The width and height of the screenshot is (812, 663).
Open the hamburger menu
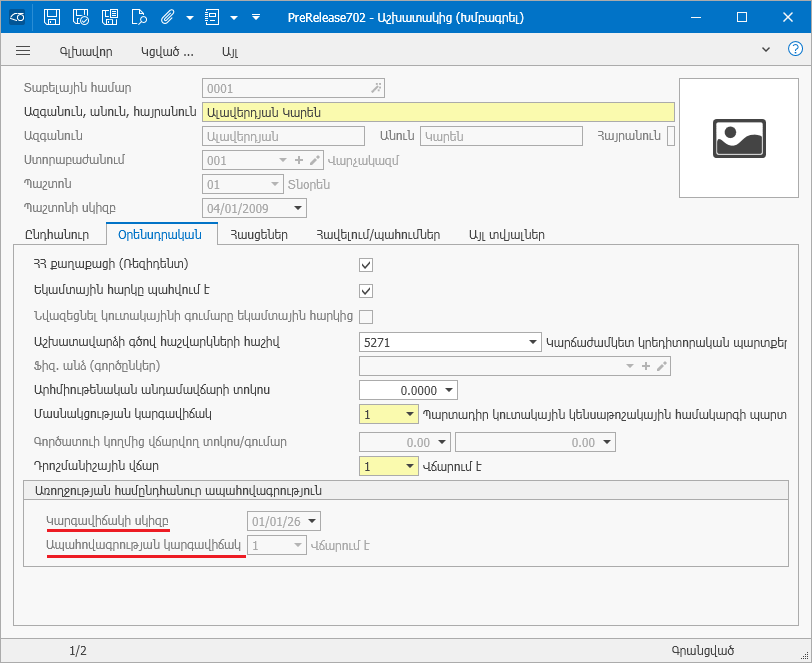[x=24, y=50]
